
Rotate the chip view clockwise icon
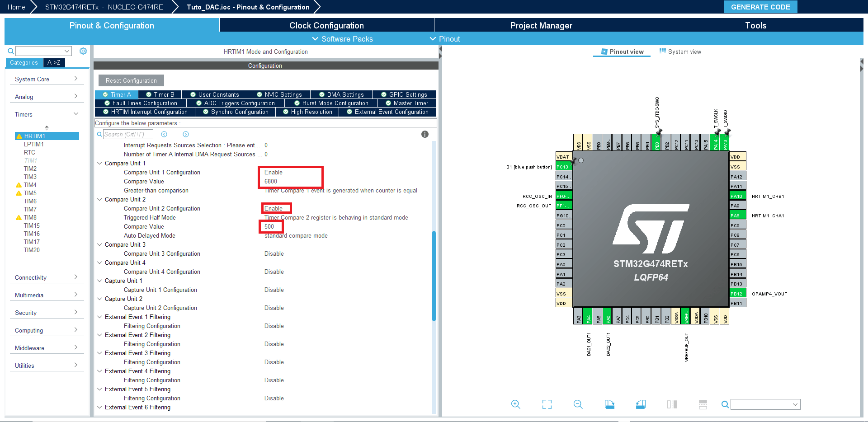pos(609,404)
